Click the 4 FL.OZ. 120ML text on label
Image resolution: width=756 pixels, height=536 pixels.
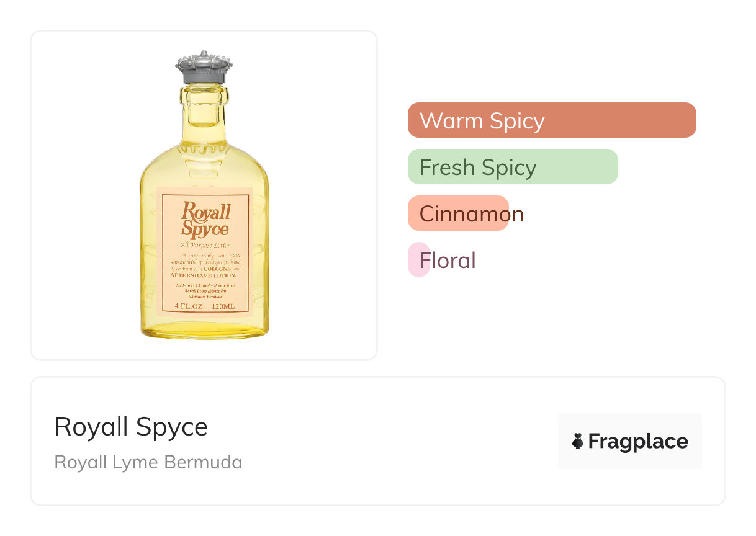pyautogui.click(x=205, y=306)
